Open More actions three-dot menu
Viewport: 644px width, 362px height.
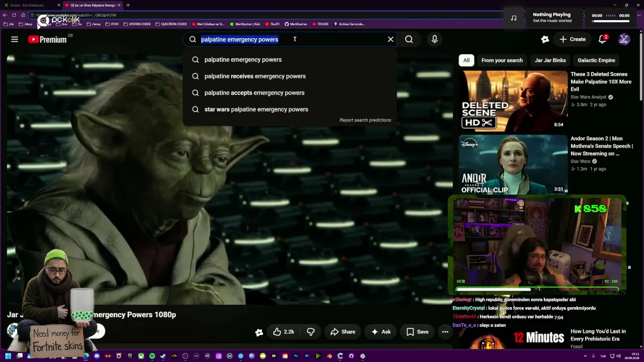click(445, 332)
